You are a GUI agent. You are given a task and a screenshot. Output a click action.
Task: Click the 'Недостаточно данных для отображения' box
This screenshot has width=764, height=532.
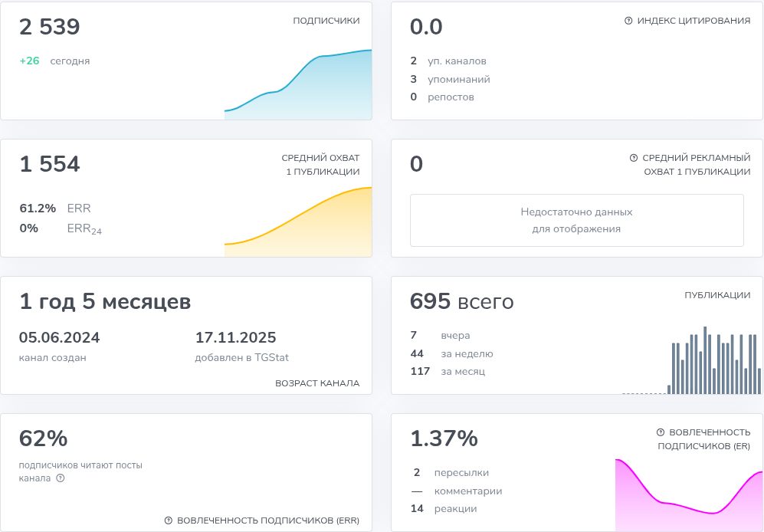click(x=576, y=220)
